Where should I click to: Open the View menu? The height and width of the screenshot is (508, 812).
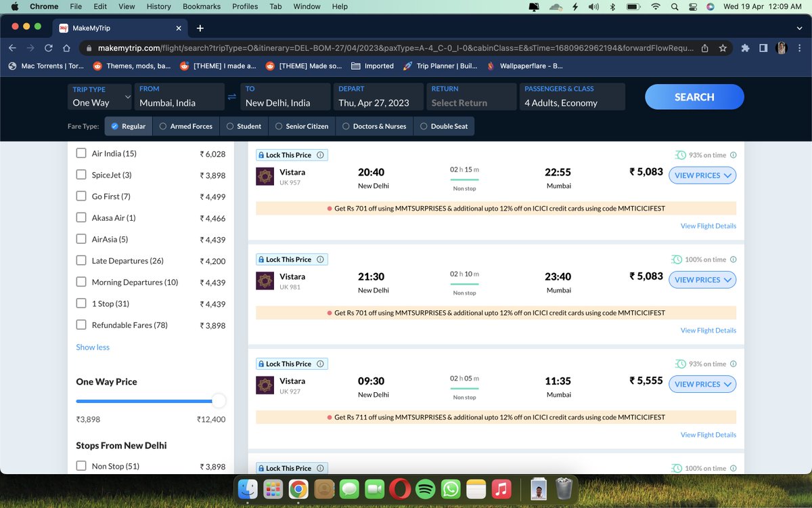[127, 7]
